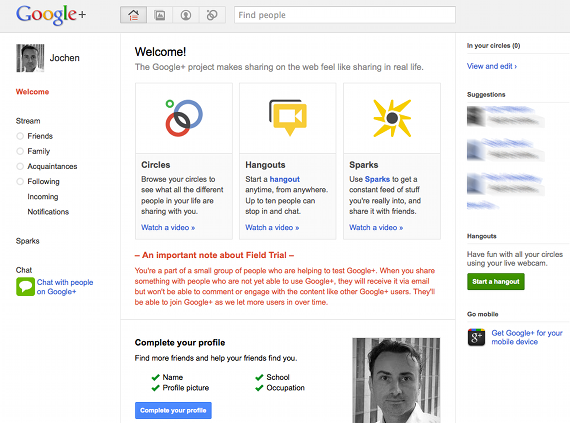Image resolution: width=570 pixels, height=423 pixels.
Task: Click the Sparks yellow burst illustration
Action: point(392,118)
